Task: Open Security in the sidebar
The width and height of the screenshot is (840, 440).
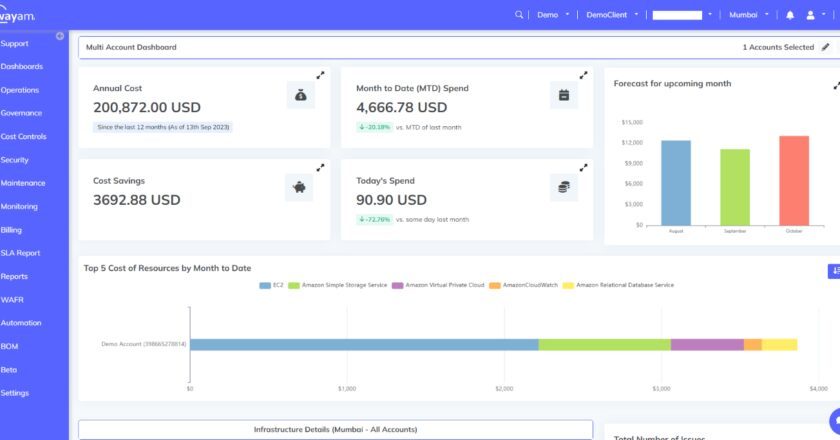Action: (14, 160)
